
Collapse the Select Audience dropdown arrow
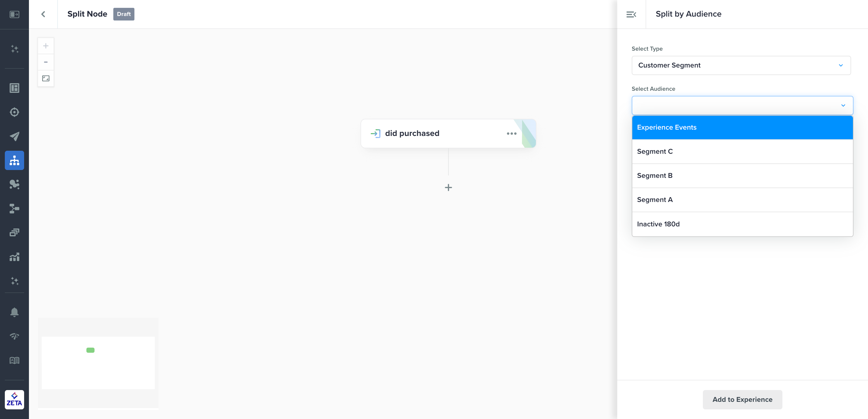(x=843, y=106)
